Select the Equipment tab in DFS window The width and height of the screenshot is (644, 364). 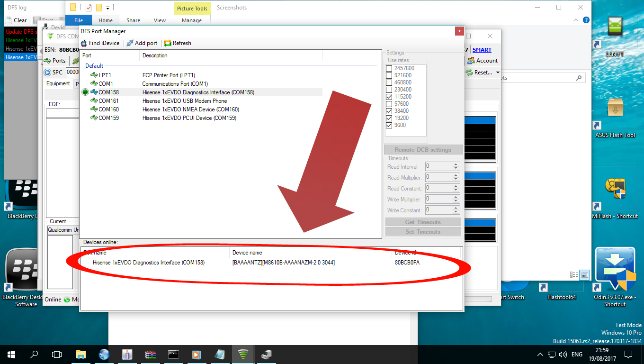pos(58,83)
